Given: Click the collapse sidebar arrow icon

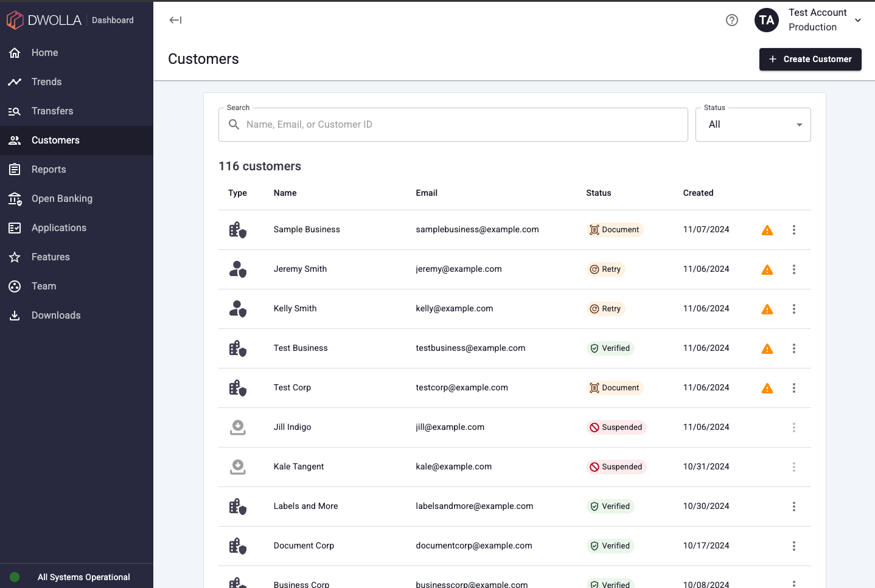Looking at the screenshot, I should coord(175,20).
